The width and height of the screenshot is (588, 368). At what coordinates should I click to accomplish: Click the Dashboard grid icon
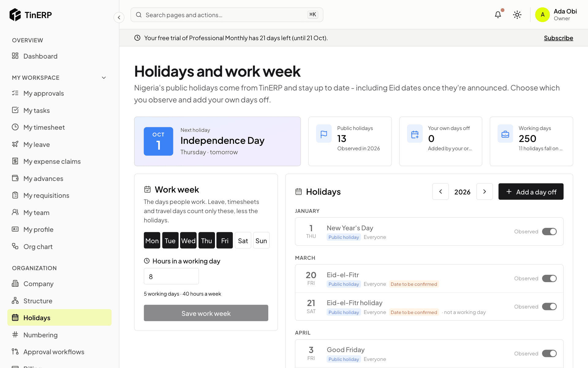pyautogui.click(x=15, y=56)
